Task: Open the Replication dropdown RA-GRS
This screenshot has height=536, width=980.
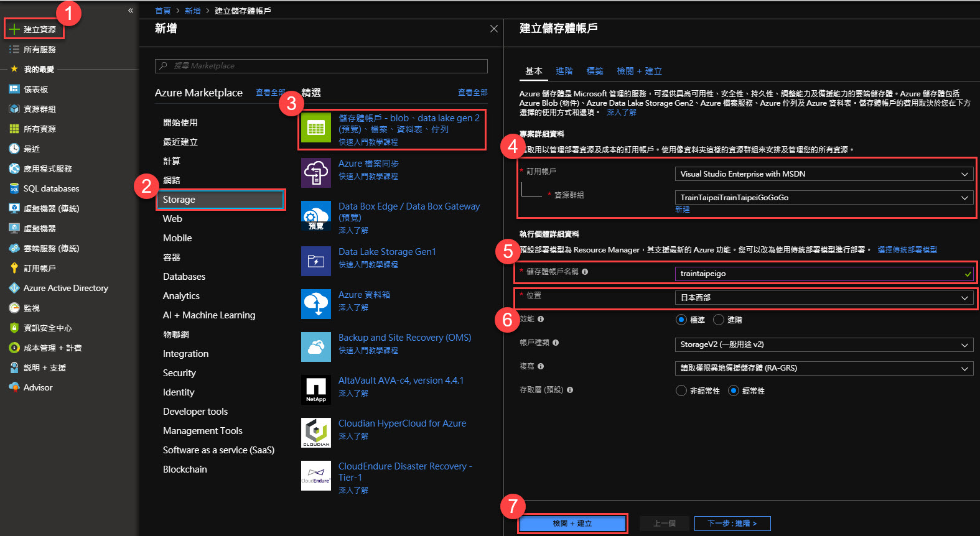Action: 824,368
